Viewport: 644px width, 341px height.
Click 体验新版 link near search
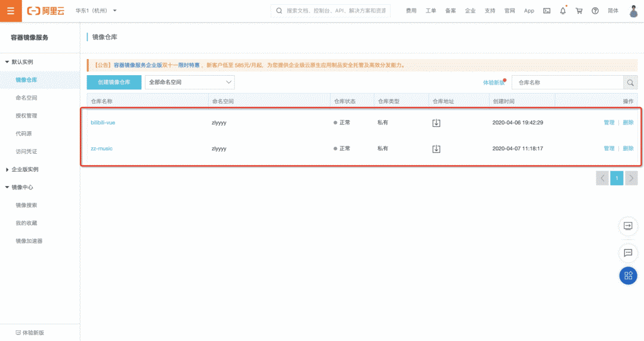tap(494, 83)
